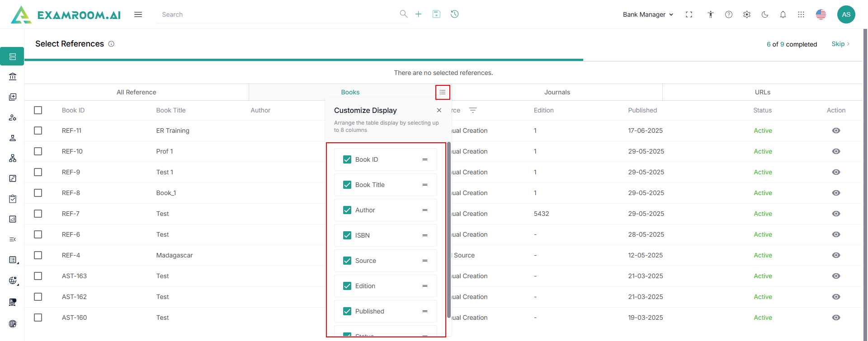Open the language flag selector
This screenshot has width=868, height=341.
(821, 14)
